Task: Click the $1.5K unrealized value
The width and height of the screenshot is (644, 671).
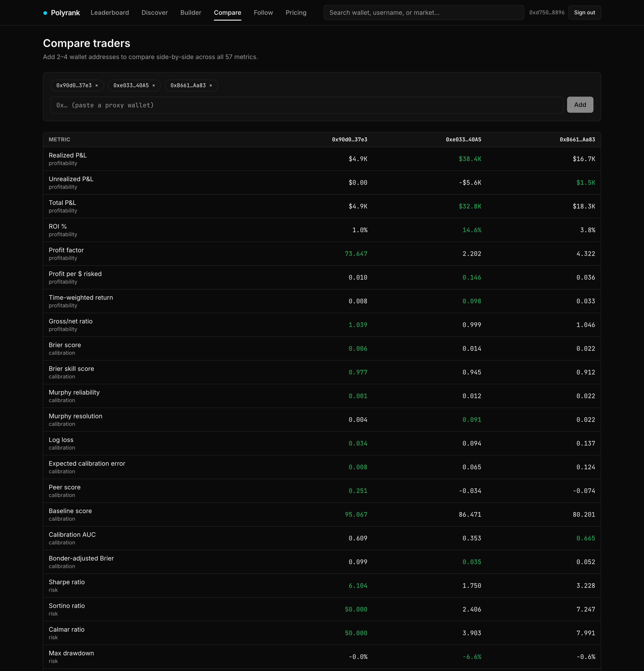Action: tap(585, 183)
